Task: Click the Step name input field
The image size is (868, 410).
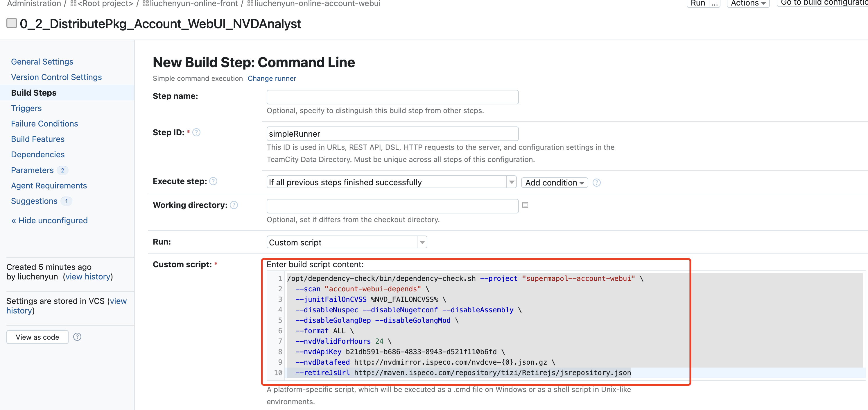Action: point(392,97)
